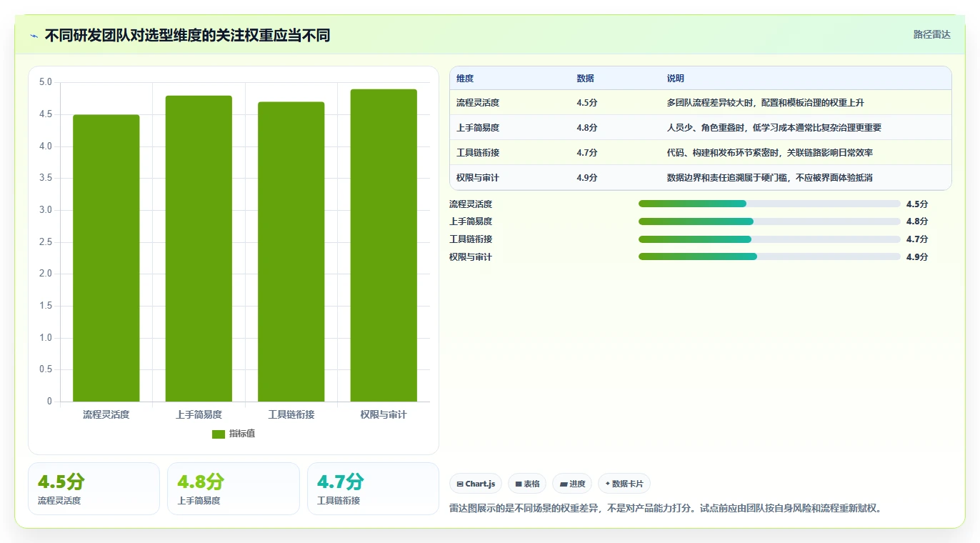Open the 4.8分 上手简易度 data card
The image size is (980, 543).
[234, 489]
